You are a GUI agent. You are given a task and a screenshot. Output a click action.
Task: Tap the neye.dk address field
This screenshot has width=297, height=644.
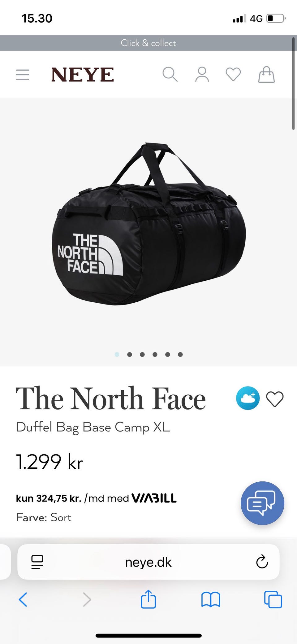pyautogui.click(x=148, y=562)
